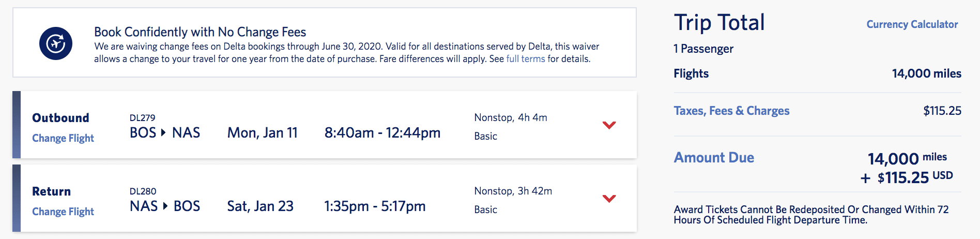The height and width of the screenshot is (239, 980).
Task: Click the $115.25 taxes amount
Action: [x=942, y=111]
